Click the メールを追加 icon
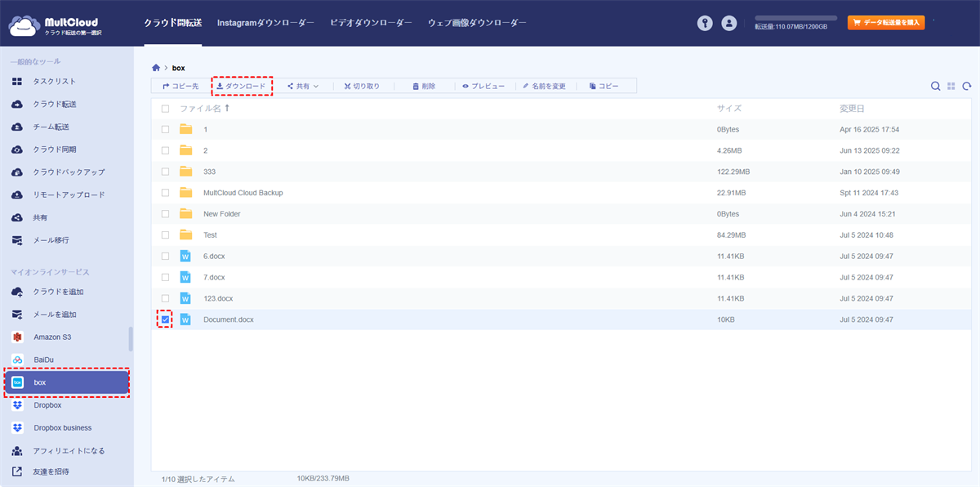Viewport: 980px width, 487px height. (17, 315)
